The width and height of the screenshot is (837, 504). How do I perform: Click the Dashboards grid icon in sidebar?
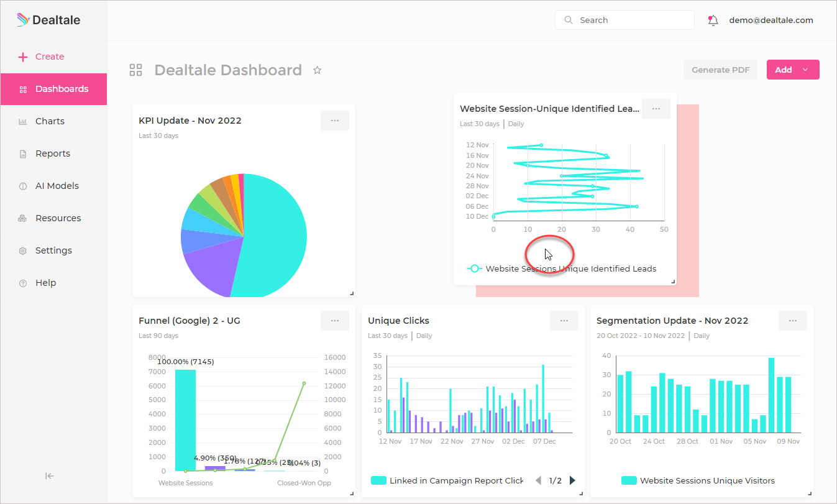[23, 89]
